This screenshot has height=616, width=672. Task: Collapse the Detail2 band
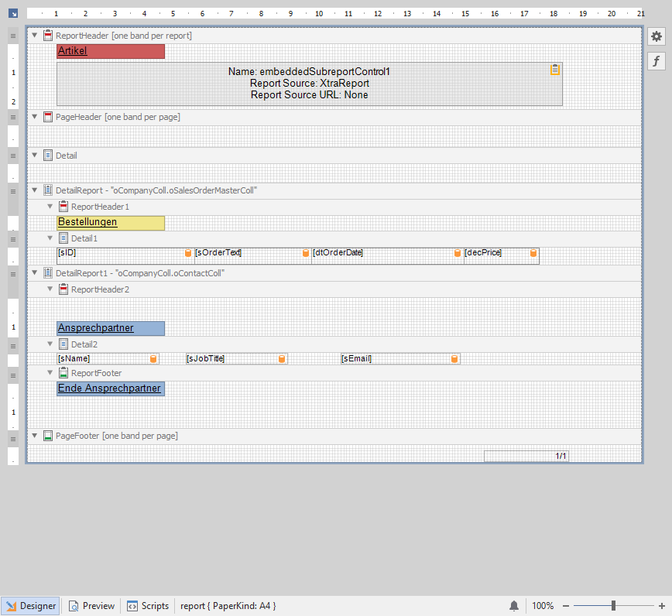click(50, 344)
